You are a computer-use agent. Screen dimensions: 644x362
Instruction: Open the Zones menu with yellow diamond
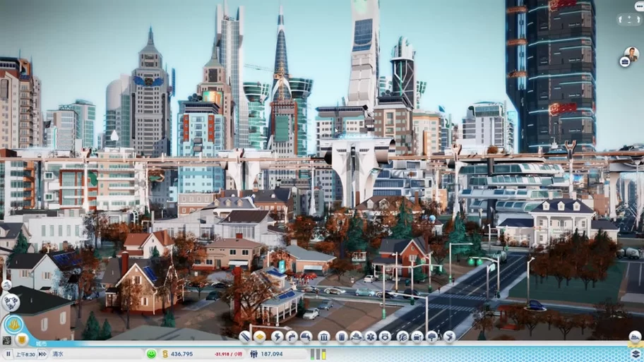pyautogui.click(x=260, y=337)
